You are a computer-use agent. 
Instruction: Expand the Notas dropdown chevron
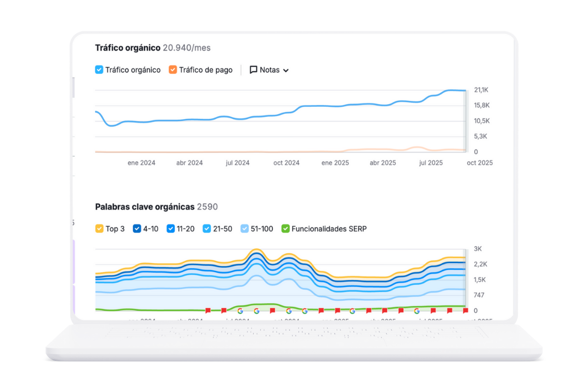(x=286, y=71)
